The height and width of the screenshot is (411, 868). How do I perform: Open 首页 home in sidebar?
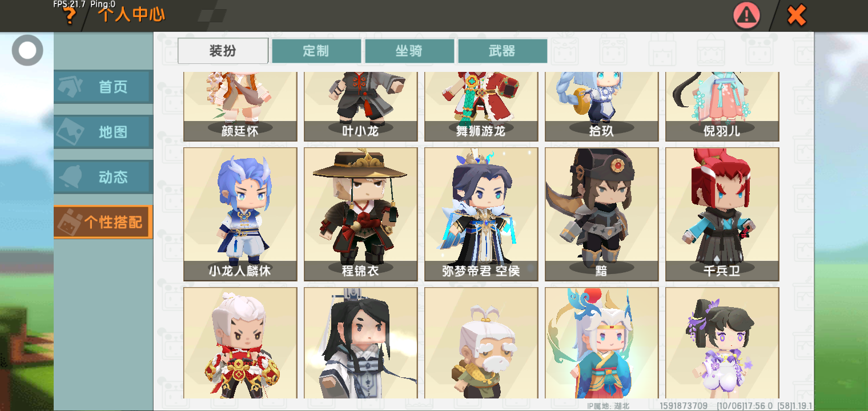point(103,87)
